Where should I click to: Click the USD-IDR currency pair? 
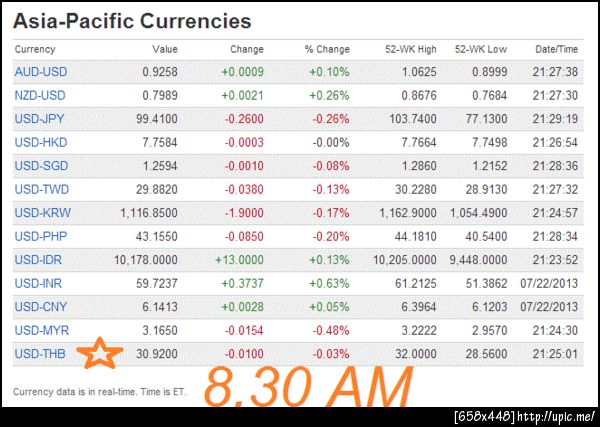click(x=39, y=260)
